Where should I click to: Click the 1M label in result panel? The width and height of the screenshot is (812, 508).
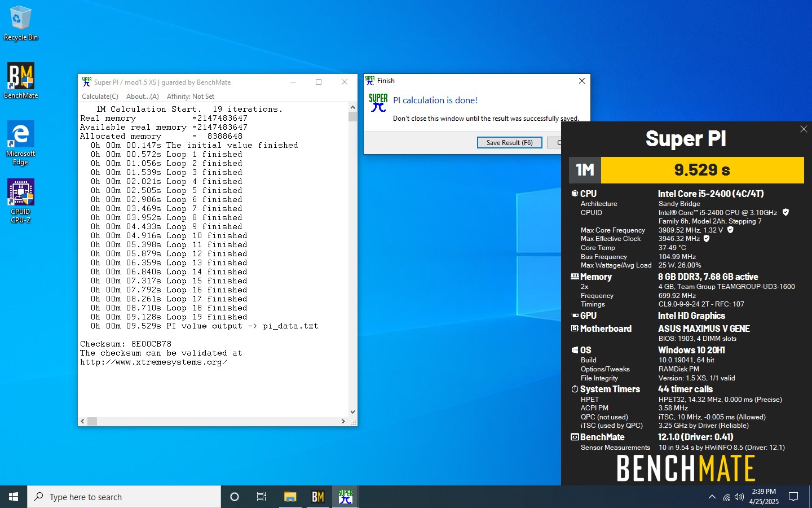(585, 170)
